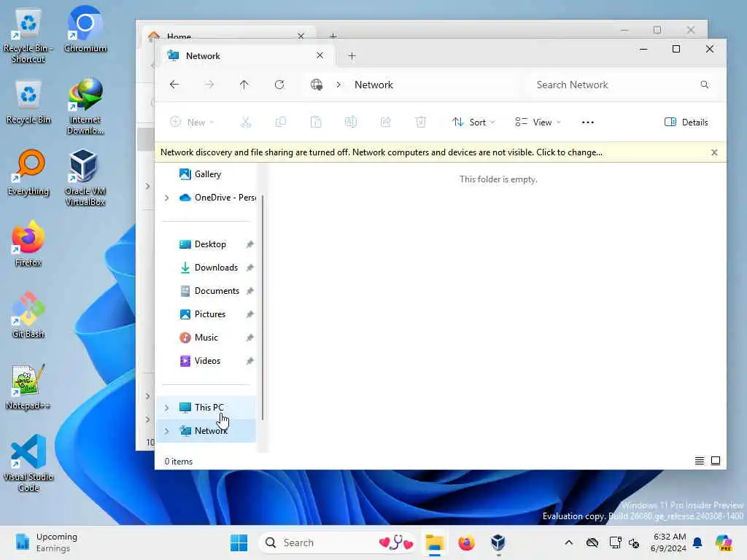Select the Firefox desktop shortcut
Image resolution: width=747 pixels, height=560 pixels.
pyautogui.click(x=28, y=244)
